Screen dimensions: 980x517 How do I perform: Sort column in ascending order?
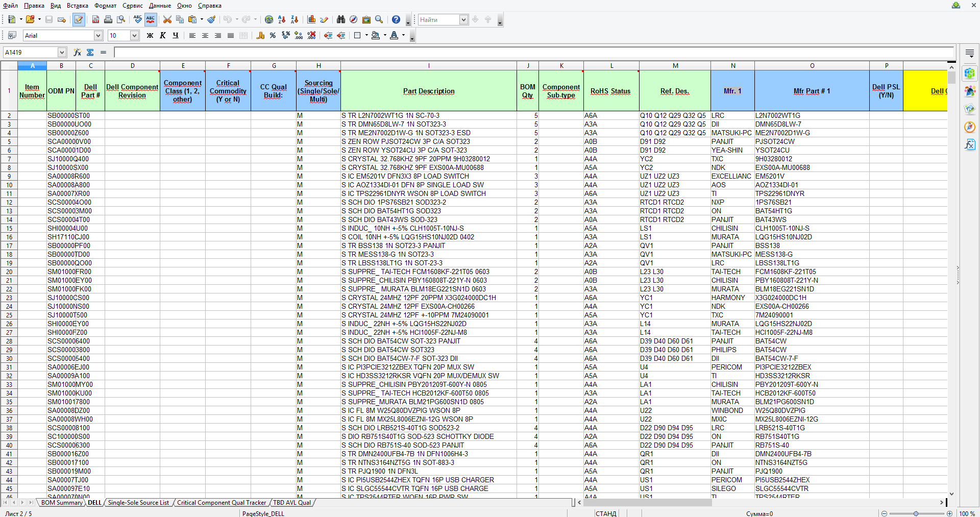coord(282,19)
